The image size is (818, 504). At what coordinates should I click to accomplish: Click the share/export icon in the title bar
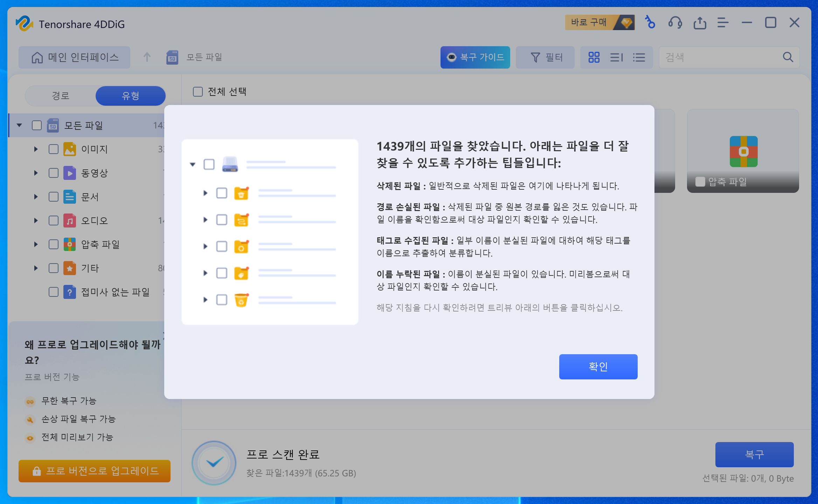click(x=700, y=23)
